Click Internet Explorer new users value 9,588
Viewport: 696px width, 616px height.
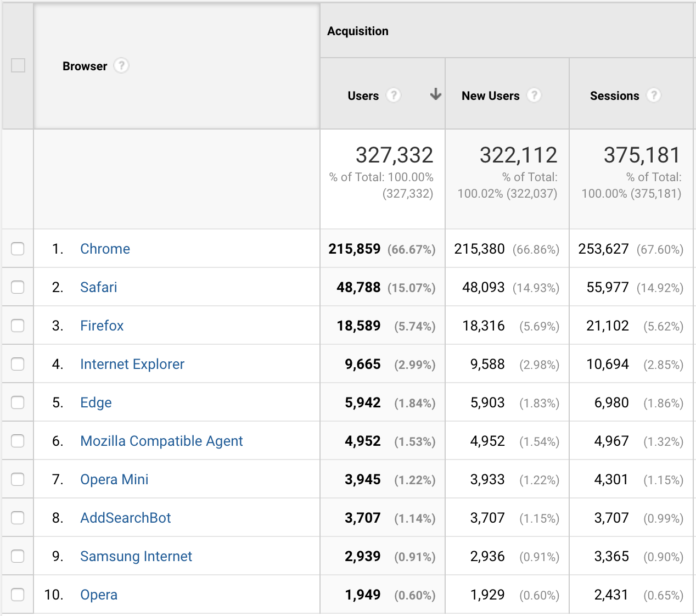tap(487, 364)
